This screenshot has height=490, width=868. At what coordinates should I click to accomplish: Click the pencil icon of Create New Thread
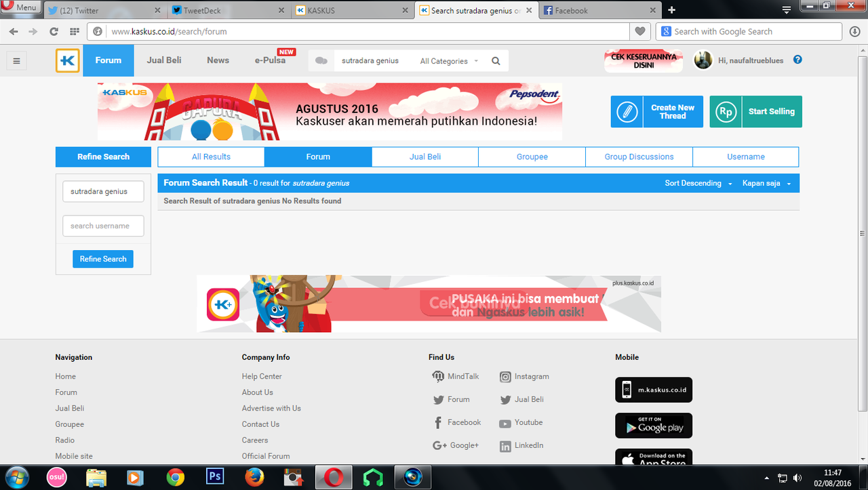pyautogui.click(x=627, y=112)
